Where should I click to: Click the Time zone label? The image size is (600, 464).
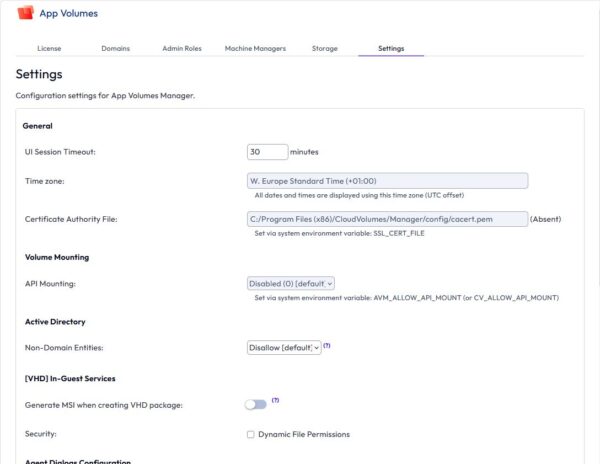[44, 181]
